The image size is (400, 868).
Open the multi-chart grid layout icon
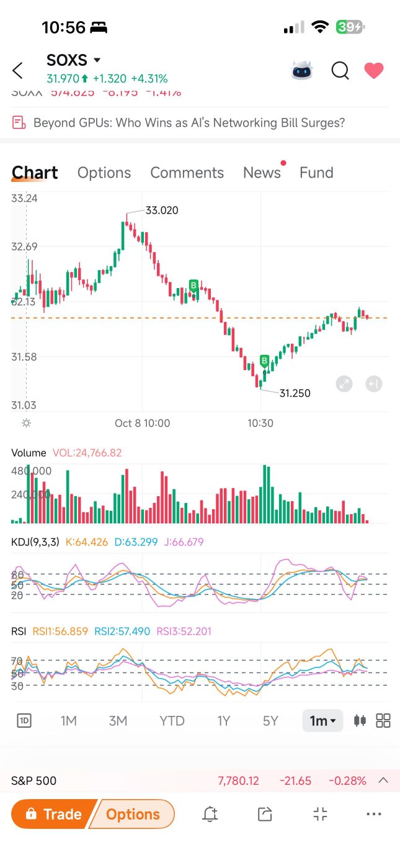383,721
